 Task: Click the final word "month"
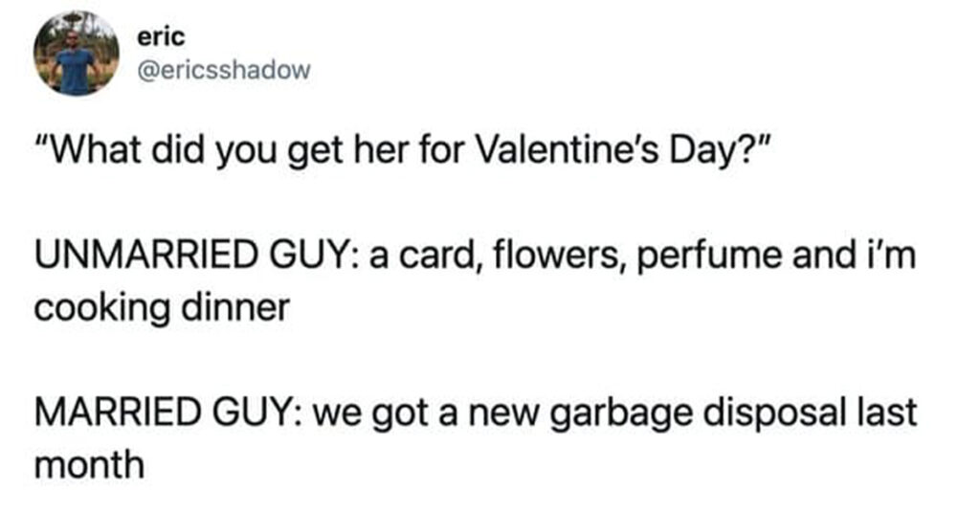coord(90,466)
